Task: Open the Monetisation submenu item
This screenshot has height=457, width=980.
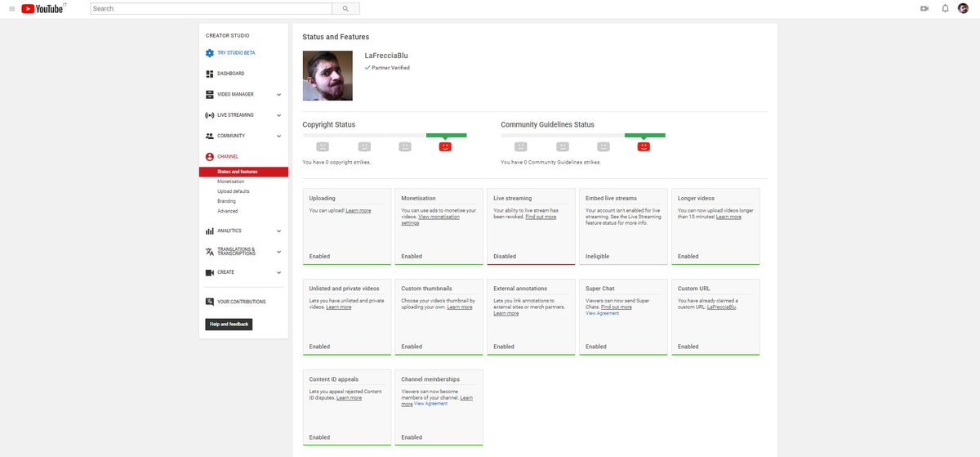Action: click(x=230, y=181)
